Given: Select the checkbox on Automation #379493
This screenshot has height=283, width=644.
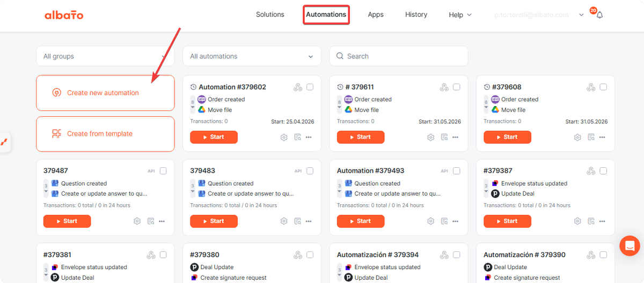Looking at the screenshot, I should coord(457,171).
